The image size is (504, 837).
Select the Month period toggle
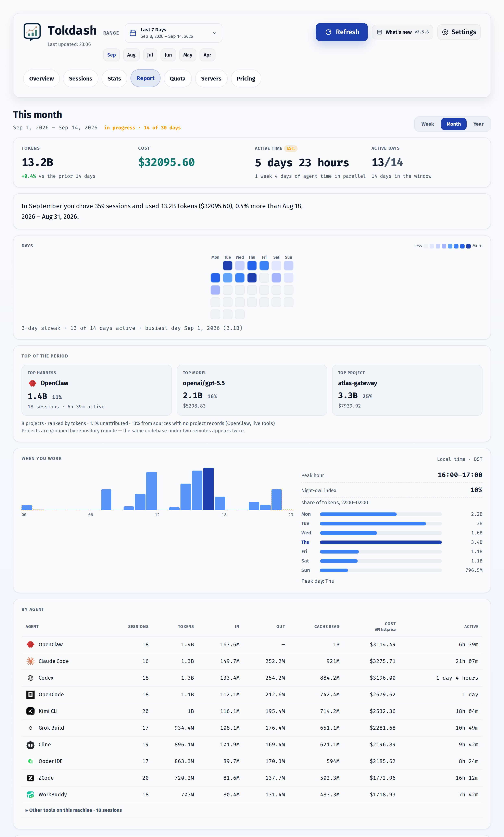click(x=453, y=124)
